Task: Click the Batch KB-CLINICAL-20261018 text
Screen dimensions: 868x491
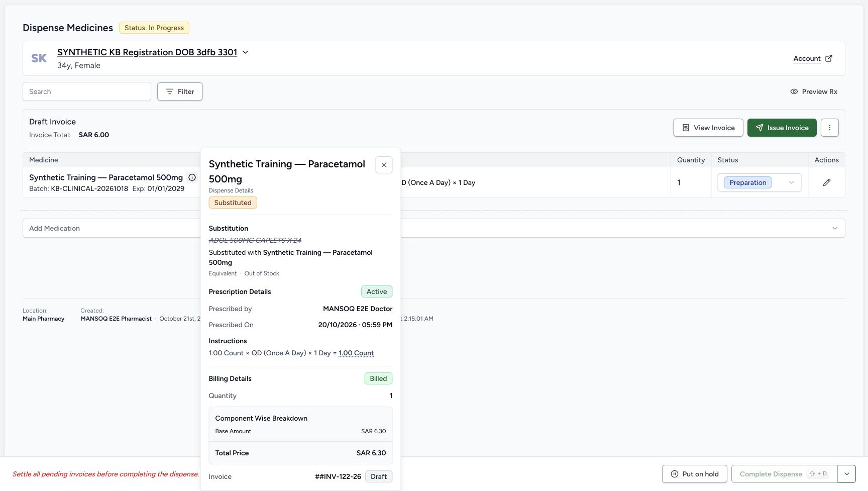Action: (78, 189)
